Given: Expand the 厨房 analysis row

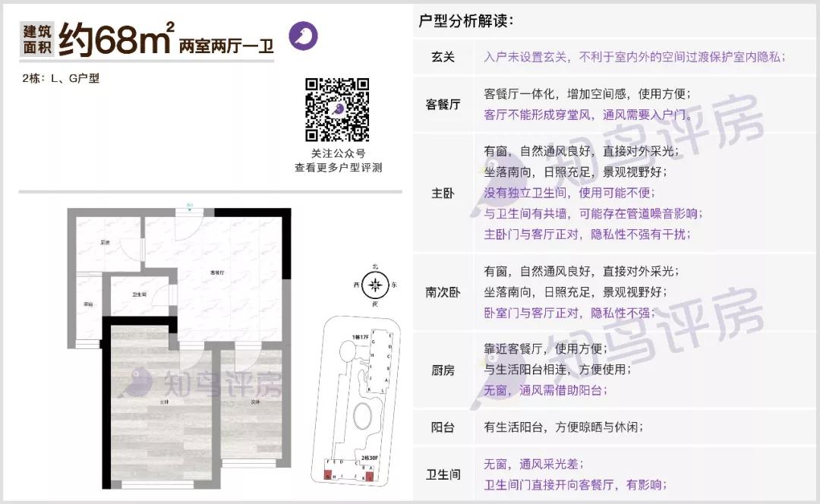Looking at the screenshot, I should [443, 372].
